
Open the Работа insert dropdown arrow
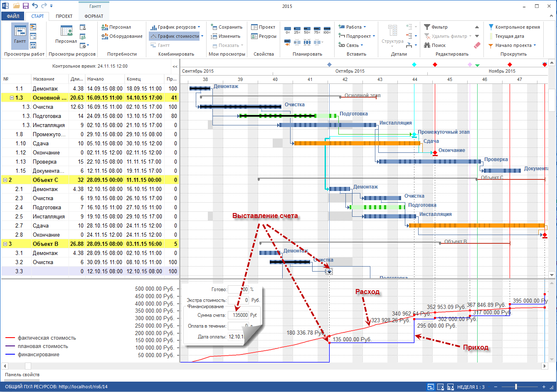click(x=365, y=27)
